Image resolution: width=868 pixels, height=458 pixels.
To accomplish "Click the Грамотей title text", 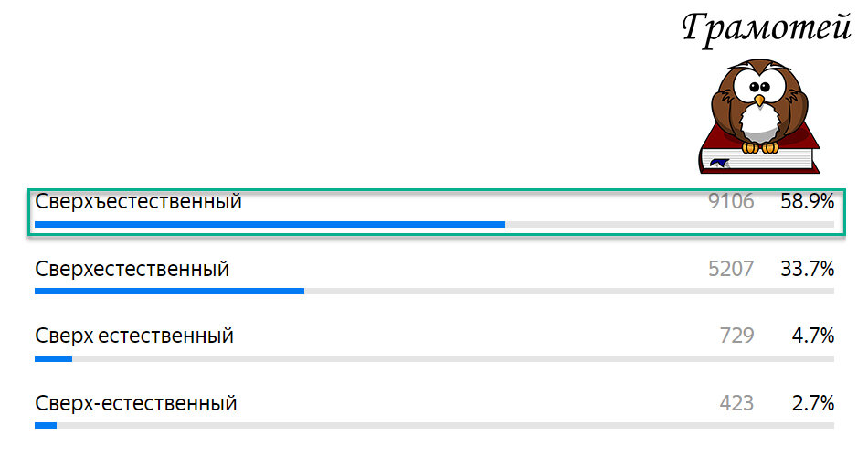I will point(766,29).
